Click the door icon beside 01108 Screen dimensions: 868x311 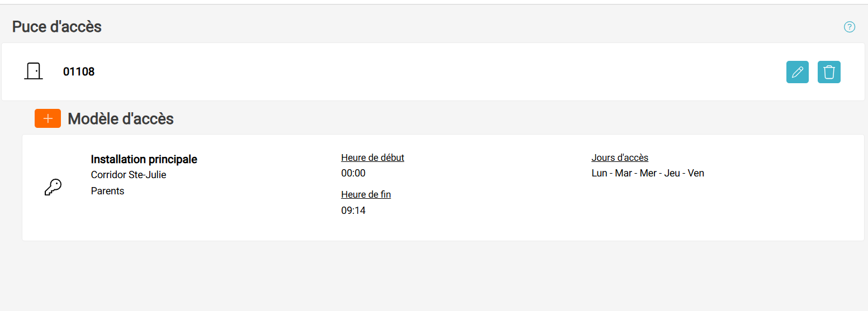tap(34, 71)
